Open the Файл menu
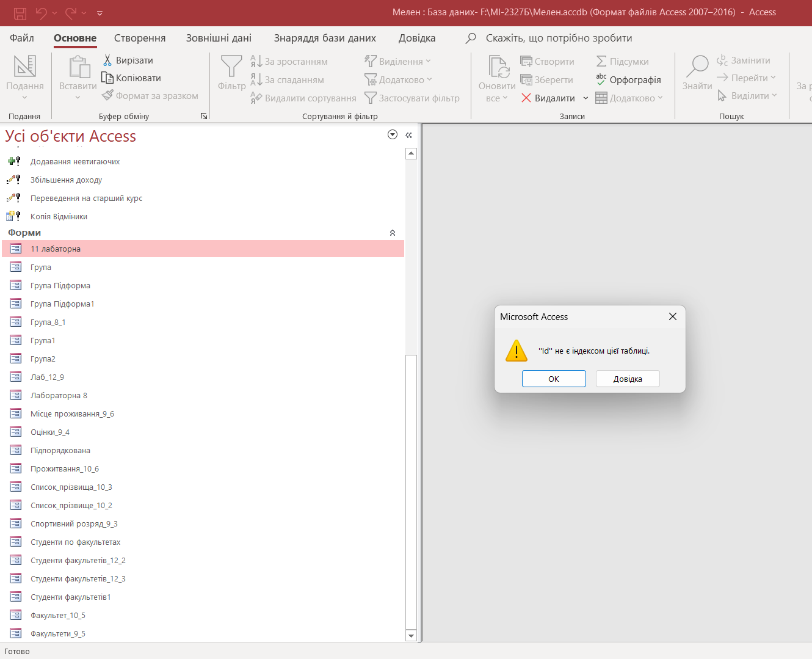 [x=22, y=38]
